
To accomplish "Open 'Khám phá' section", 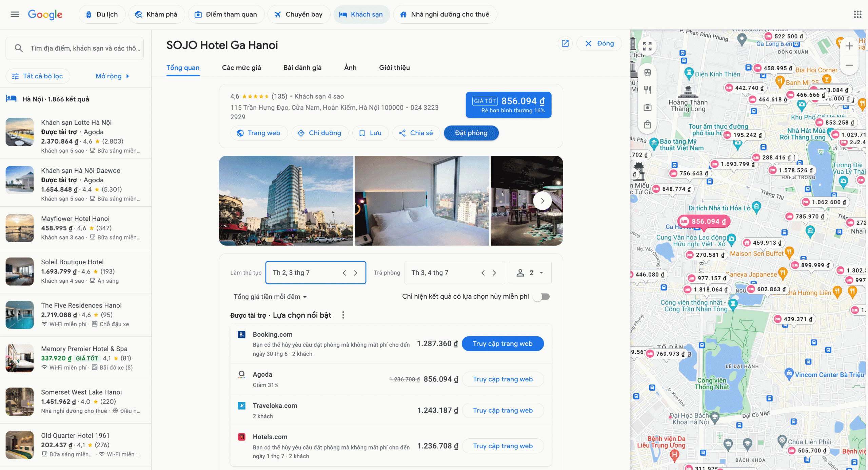I will 157,14.
